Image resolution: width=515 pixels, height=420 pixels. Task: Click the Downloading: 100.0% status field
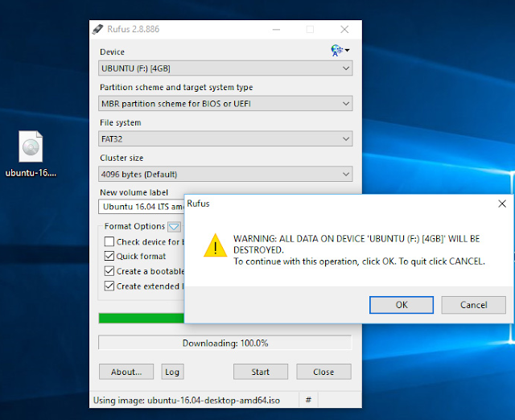click(225, 343)
